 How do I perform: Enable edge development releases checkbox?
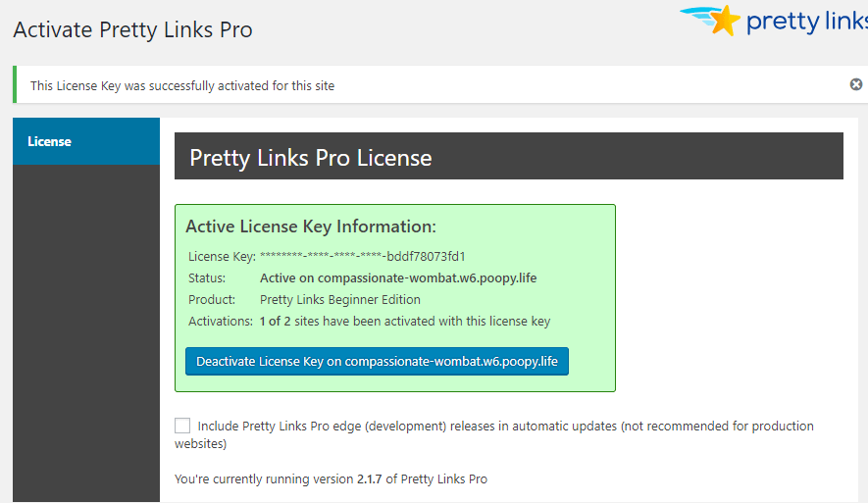[x=182, y=426]
